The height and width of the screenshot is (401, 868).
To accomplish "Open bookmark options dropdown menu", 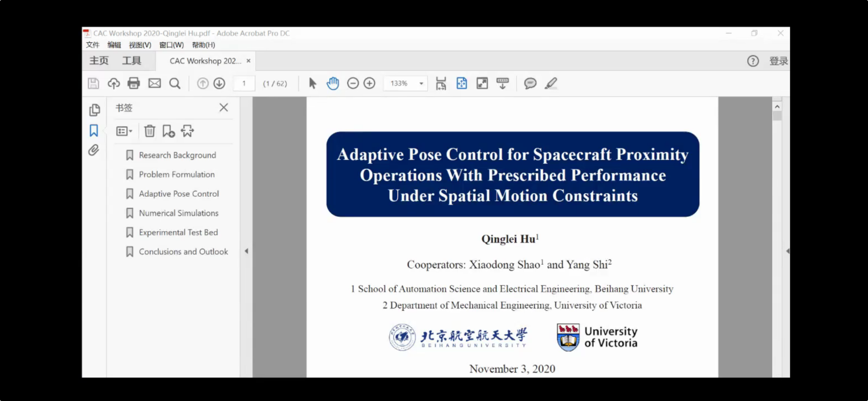I will point(124,131).
